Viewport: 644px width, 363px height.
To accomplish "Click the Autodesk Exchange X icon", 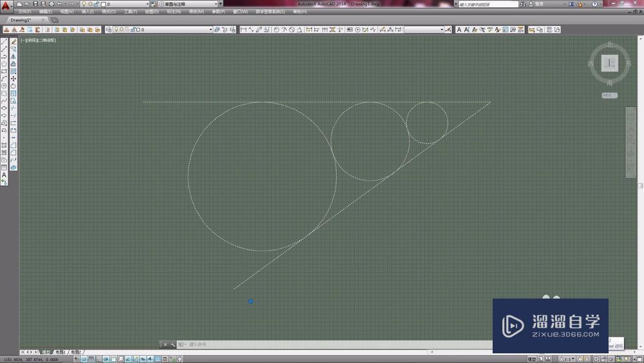I will (571, 4).
